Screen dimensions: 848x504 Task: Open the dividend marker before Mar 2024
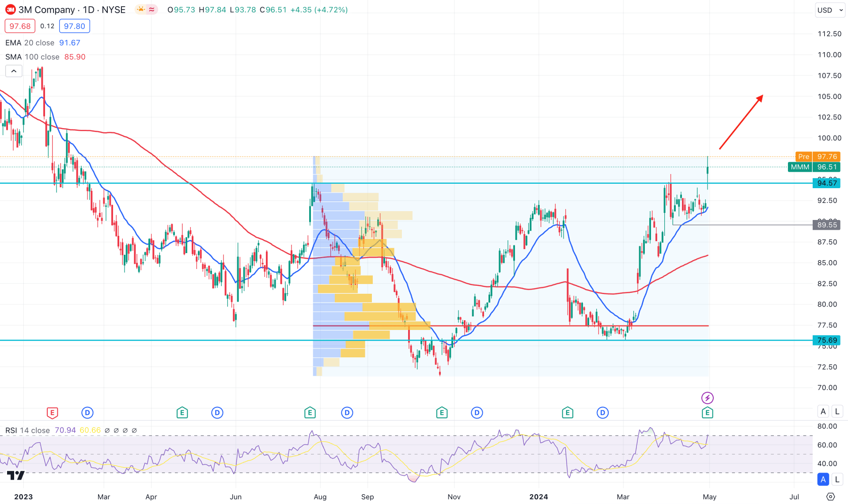pos(602,413)
